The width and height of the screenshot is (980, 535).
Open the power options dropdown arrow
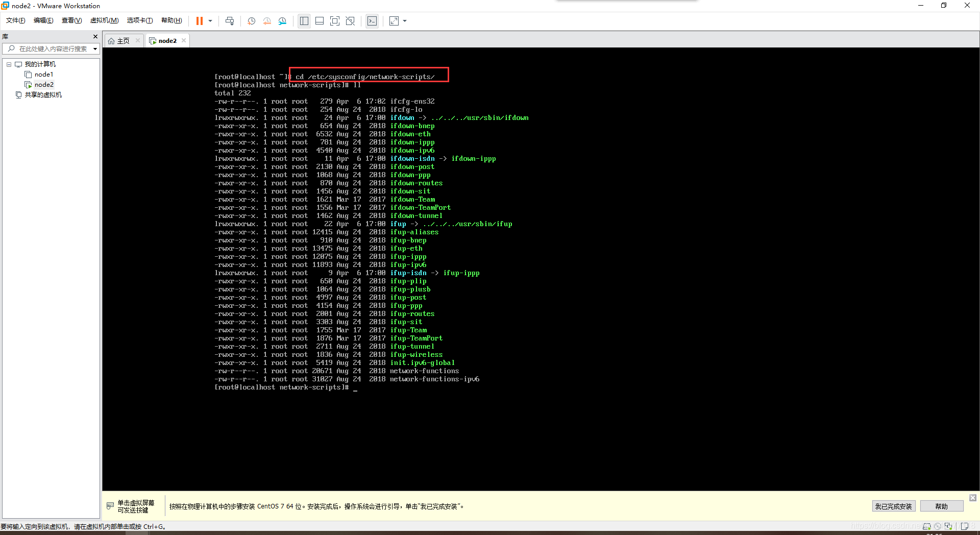210,21
